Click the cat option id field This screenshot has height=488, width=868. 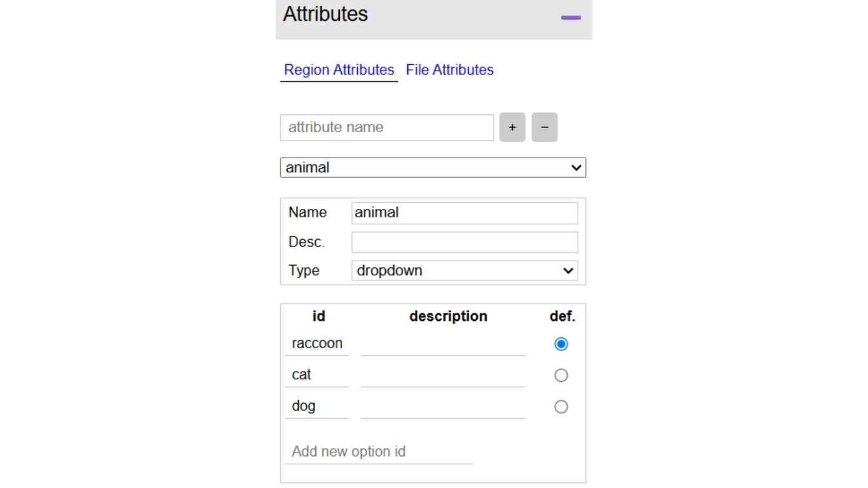[x=317, y=375]
